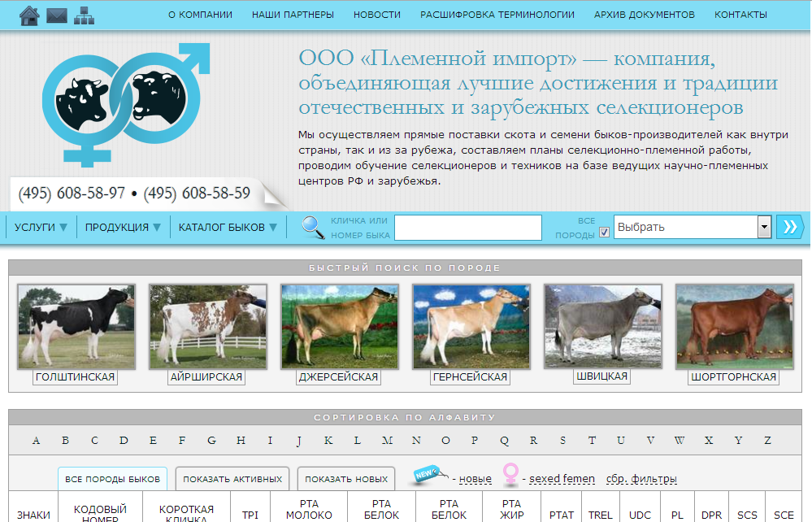Open Наши партнеры page
Image resolution: width=812 pixels, height=522 pixels.
(x=293, y=15)
